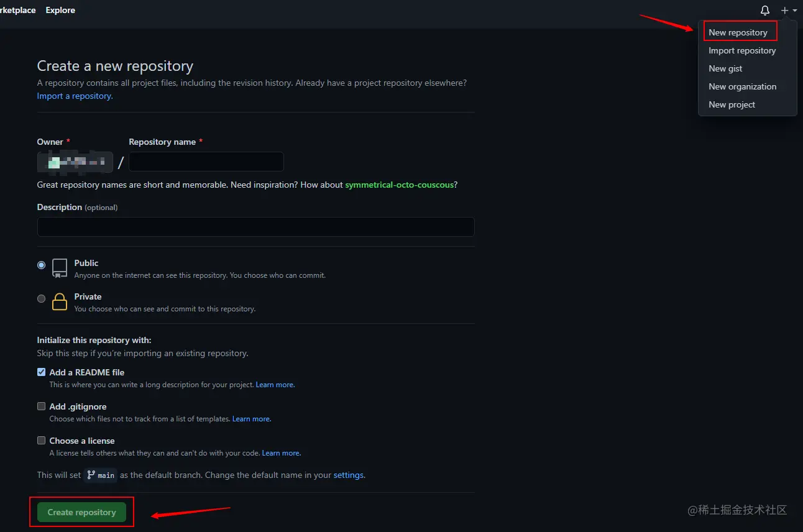The width and height of the screenshot is (803, 532).
Task: Click the 'Add a README file' label
Action: coord(87,372)
